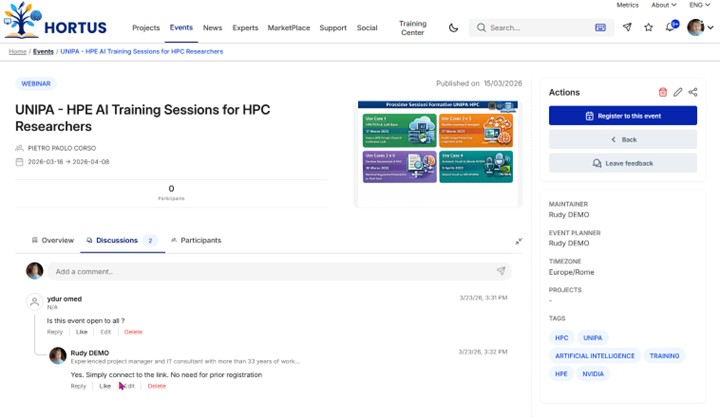The height and width of the screenshot is (417, 720).
Task: Open the Support section
Action: pos(333,28)
